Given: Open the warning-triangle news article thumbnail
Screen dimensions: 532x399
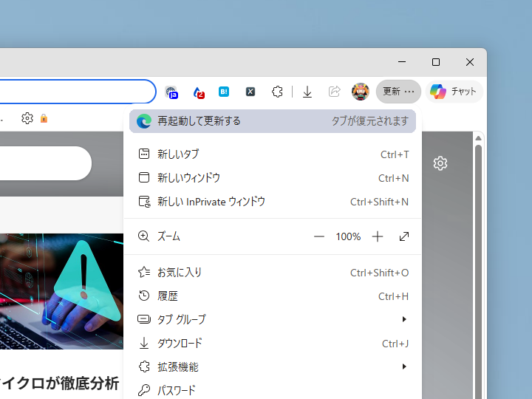Looking at the screenshot, I should point(61,291).
